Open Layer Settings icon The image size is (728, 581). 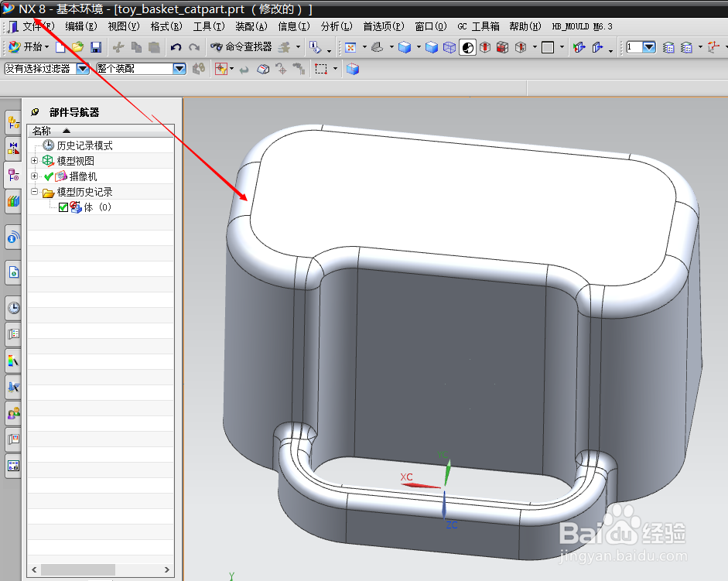pyautogui.click(x=668, y=47)
